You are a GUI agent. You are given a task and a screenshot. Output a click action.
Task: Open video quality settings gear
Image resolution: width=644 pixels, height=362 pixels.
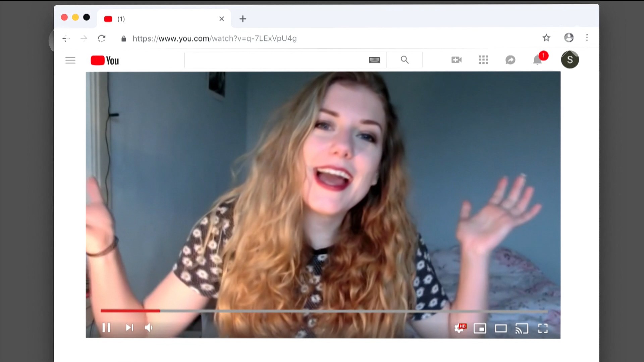click(459, 328)
